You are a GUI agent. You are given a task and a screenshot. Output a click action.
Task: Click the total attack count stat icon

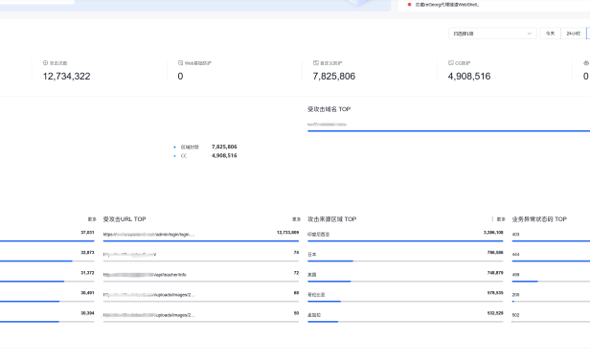point(45,63)
